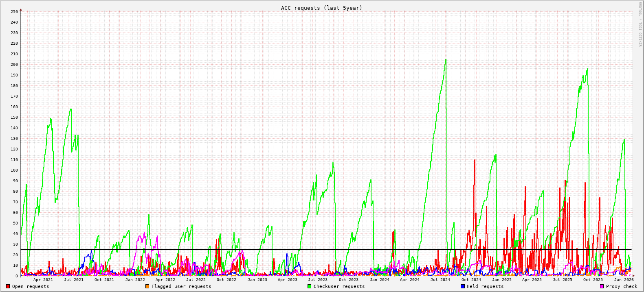Click the "Oct 2025" x-axis label

593,279
